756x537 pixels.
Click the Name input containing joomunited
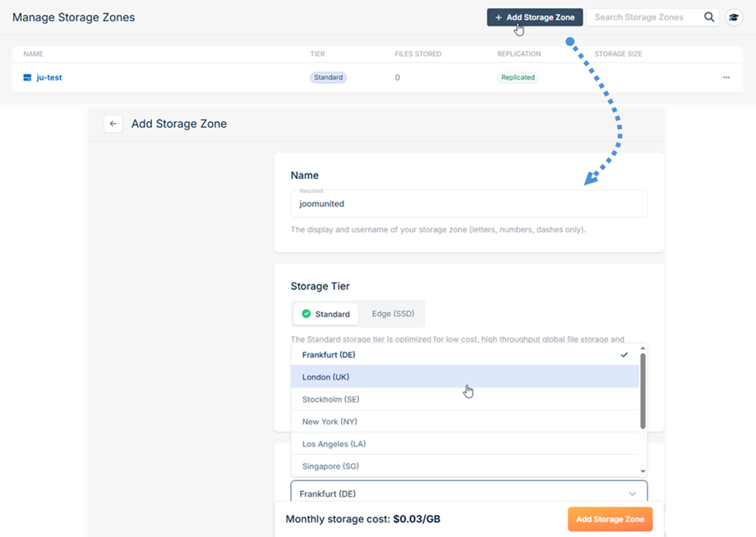468,204
